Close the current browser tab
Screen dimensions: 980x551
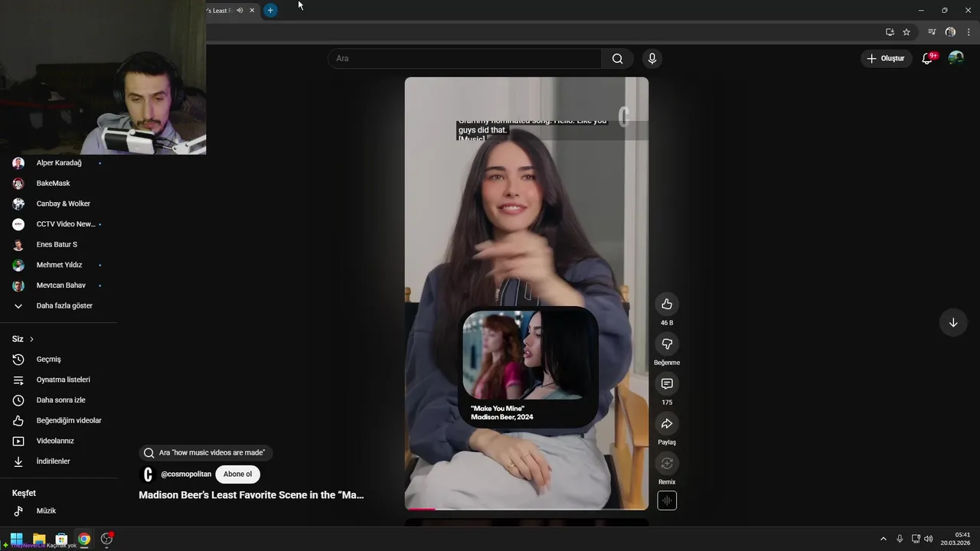[x=252, y=10]
